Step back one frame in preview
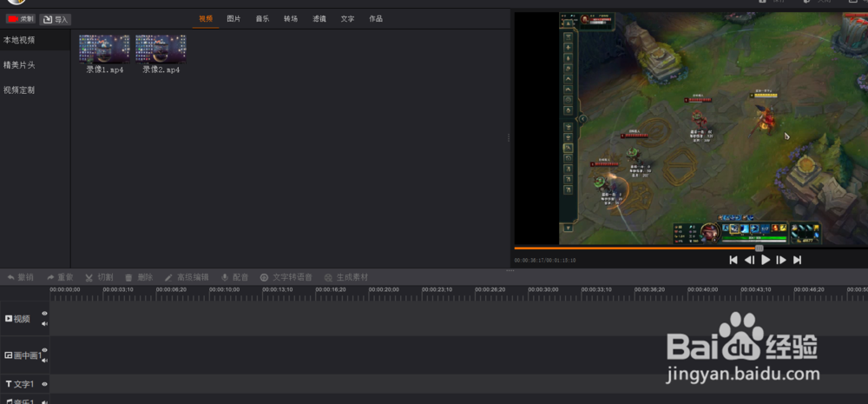Image resolution: width=868 pixels, height=404 pixels. [x=749, y=260]
